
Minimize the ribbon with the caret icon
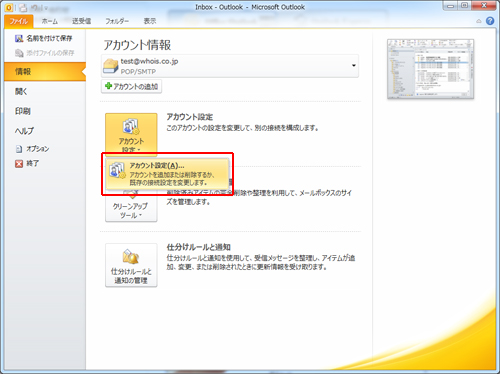point(479,21)
